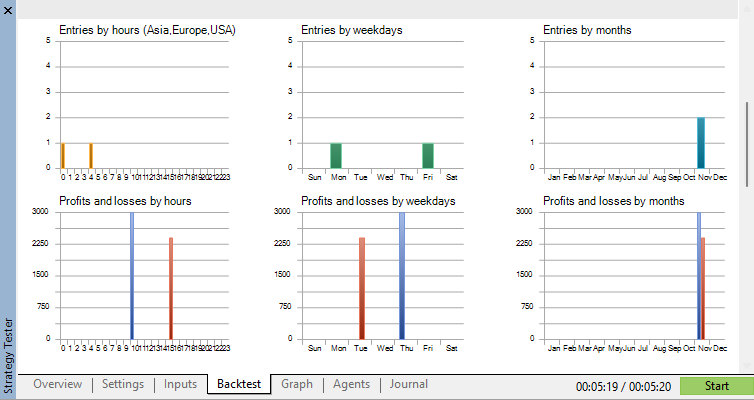The height and width of the screenshot is (400, 754).
Task: Switch to the Overview tab
Action: 58,384
